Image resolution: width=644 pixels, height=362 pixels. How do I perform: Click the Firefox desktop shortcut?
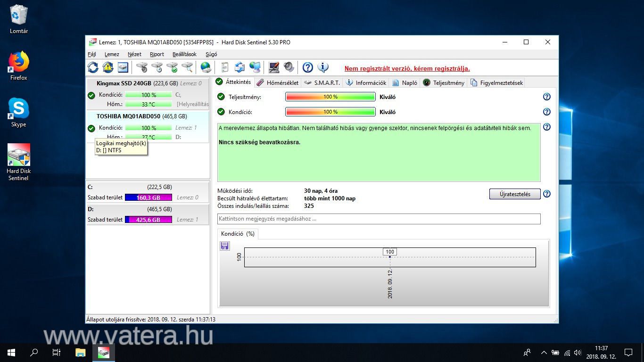(19, 66)
